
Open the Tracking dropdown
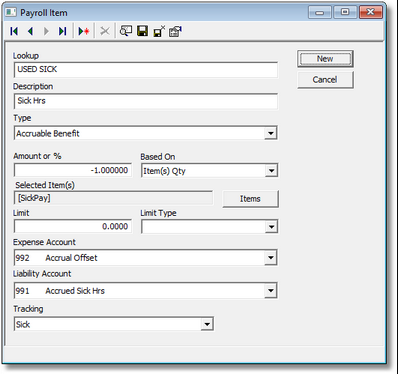coord(207,324)
